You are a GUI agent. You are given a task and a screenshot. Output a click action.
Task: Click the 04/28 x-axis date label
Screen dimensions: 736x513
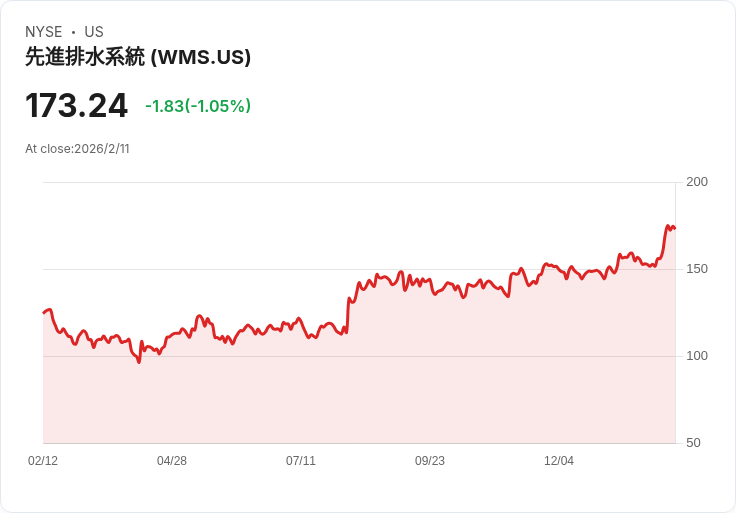(172, 461)
